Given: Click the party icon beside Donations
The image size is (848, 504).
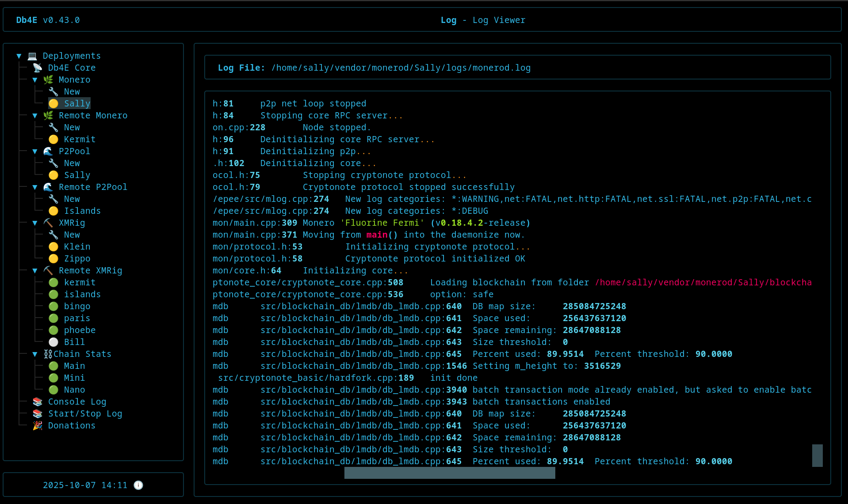Looking at the screenshot, I should [38, 425].
